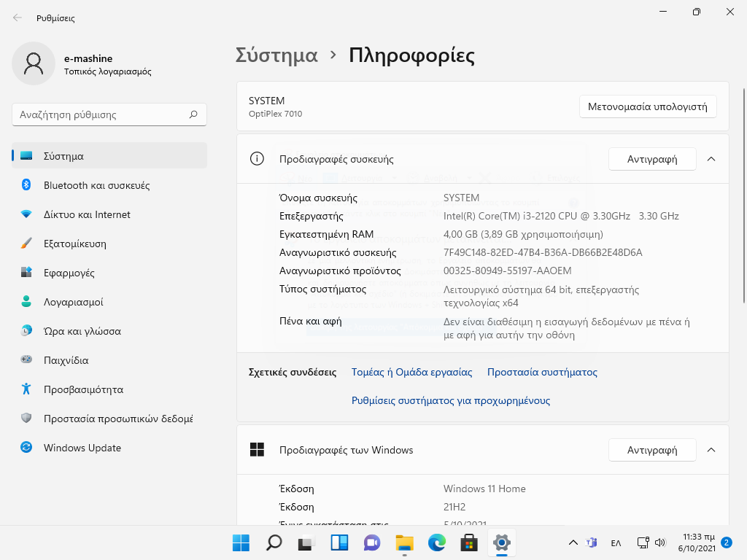The height and width of the screenshot is (560, 747).
Task: Click the product ID 00325-80949-55197-AAOEM
Action: pyautogui.click(x=507, y=271)
